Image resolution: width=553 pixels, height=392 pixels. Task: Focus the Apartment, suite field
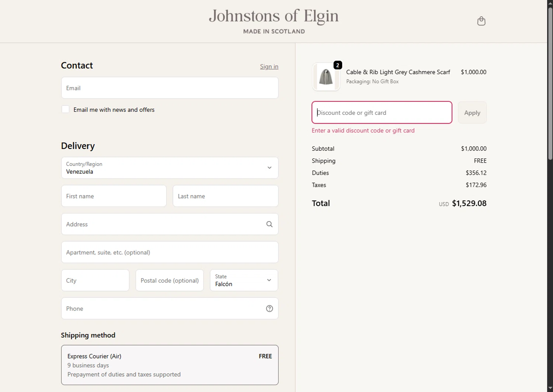[170, 252]
